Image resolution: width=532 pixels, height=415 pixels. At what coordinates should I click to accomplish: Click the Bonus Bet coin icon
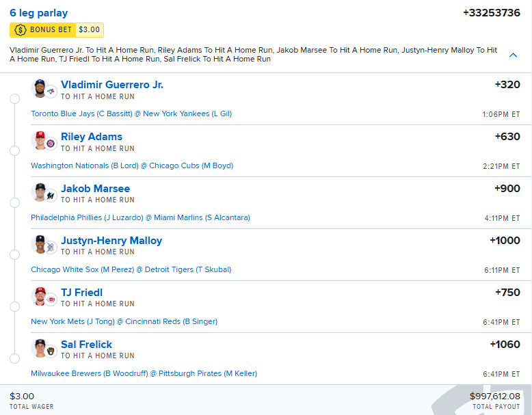click(21, 30)
